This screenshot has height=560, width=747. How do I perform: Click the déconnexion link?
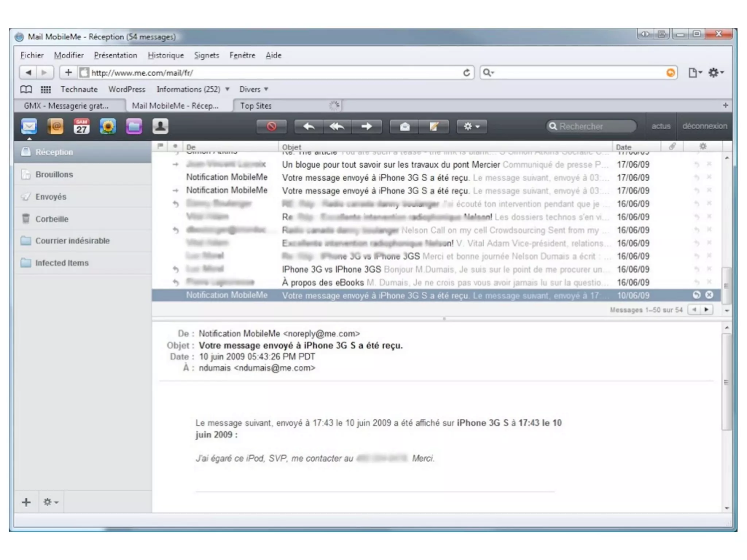point(704,126)
